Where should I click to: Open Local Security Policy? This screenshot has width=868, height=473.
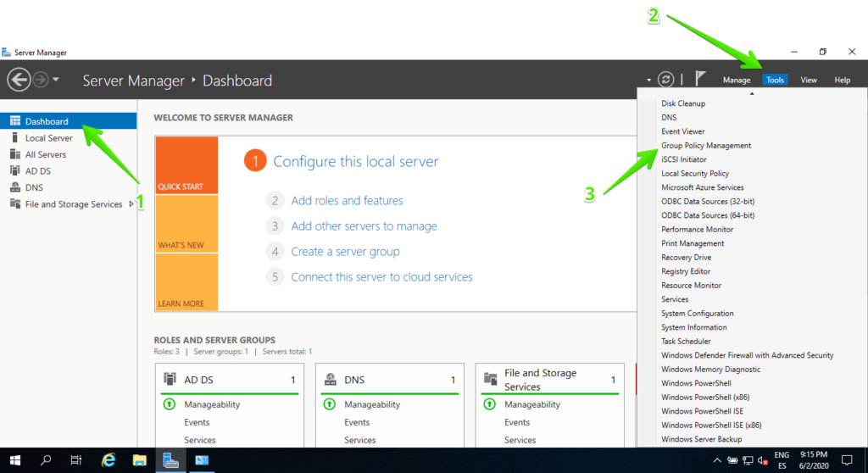coord(695,174)
